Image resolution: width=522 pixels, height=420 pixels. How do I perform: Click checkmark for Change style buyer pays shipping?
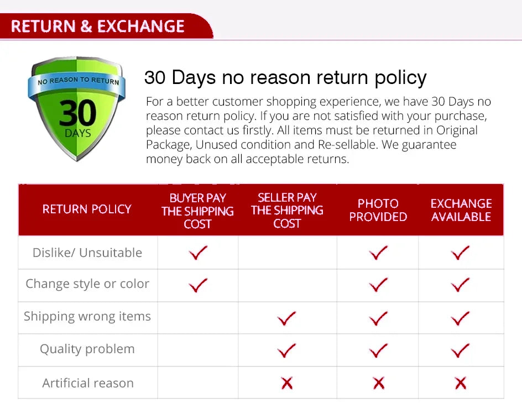tap(197, 285)
